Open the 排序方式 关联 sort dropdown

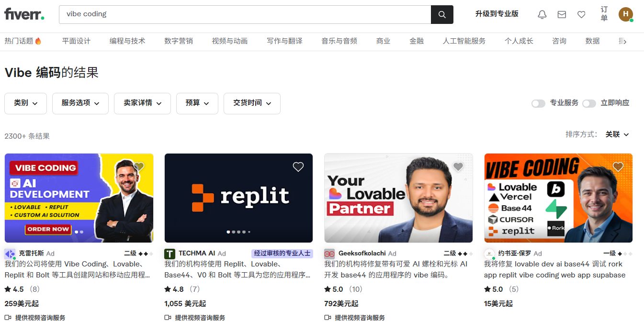617,134
